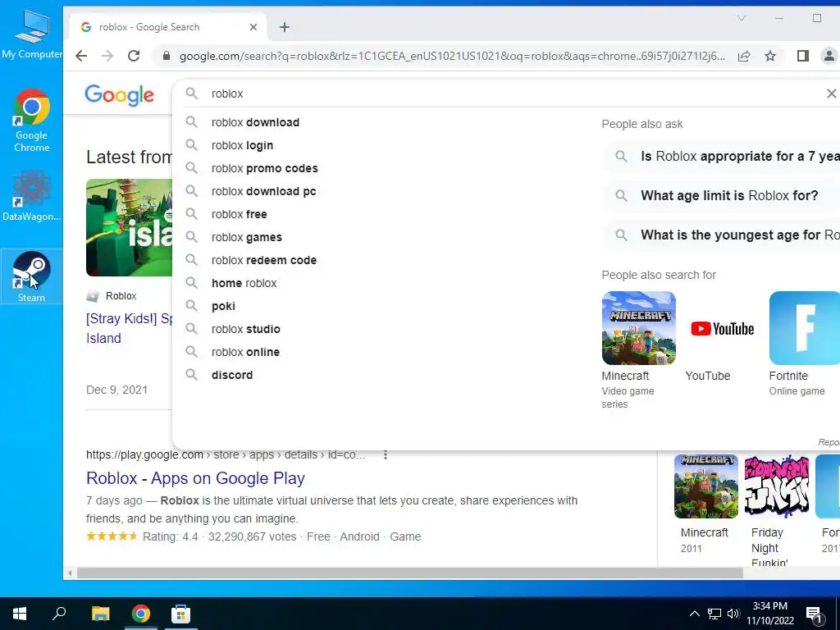Select question 'Is Roblox appropriate for a 7'

722,157
